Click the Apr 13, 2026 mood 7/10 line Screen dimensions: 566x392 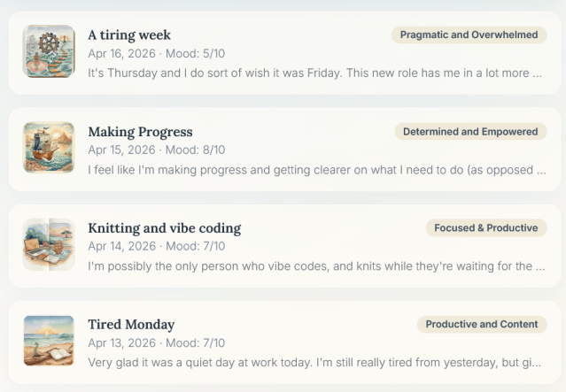coord(156,343)
